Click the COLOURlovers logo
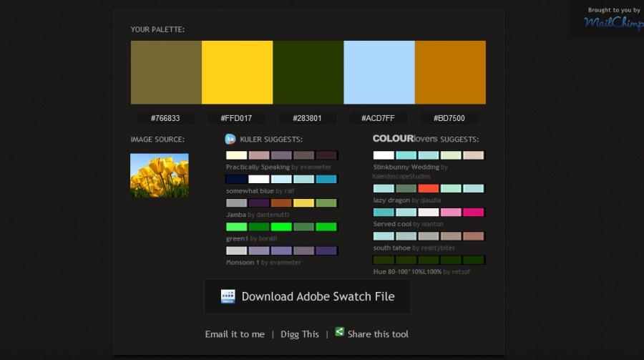The height and width of the screenshot is (360, 644). tap(405, 139)
